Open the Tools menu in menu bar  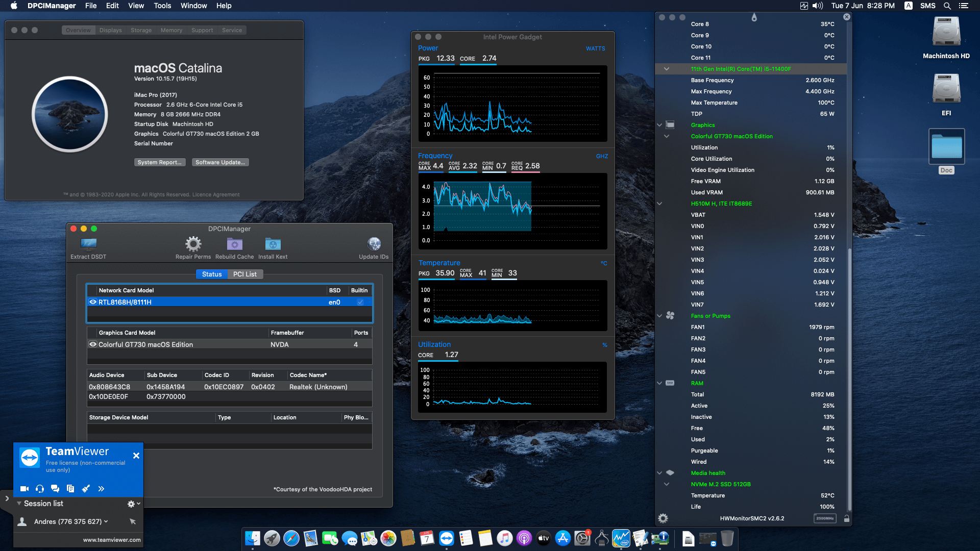(162, 6)
